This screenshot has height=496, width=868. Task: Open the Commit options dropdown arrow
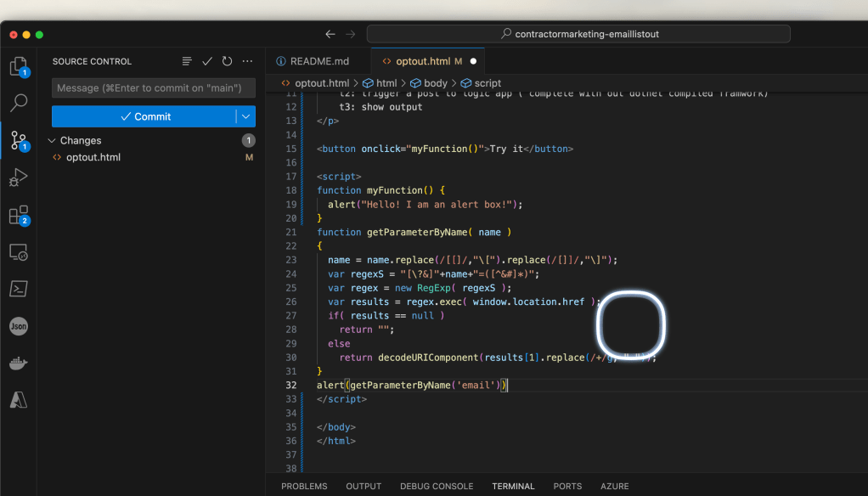pos(245,116)
